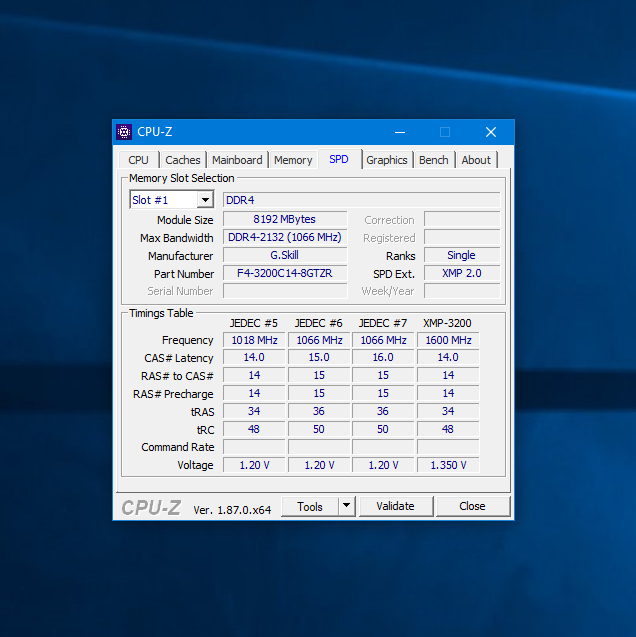
Task: Click the XMP-3200 column header
Action: click(x=448, y=323)
